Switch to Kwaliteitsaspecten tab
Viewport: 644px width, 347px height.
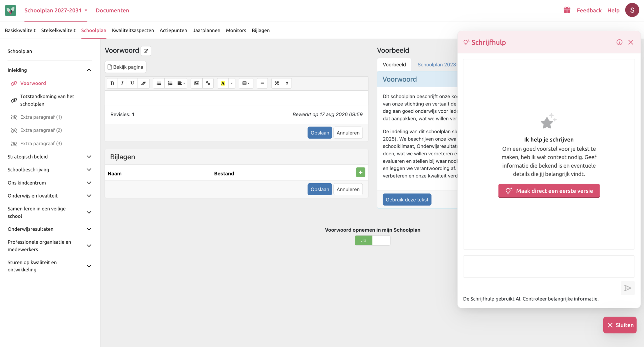click(x=133, y=30)
